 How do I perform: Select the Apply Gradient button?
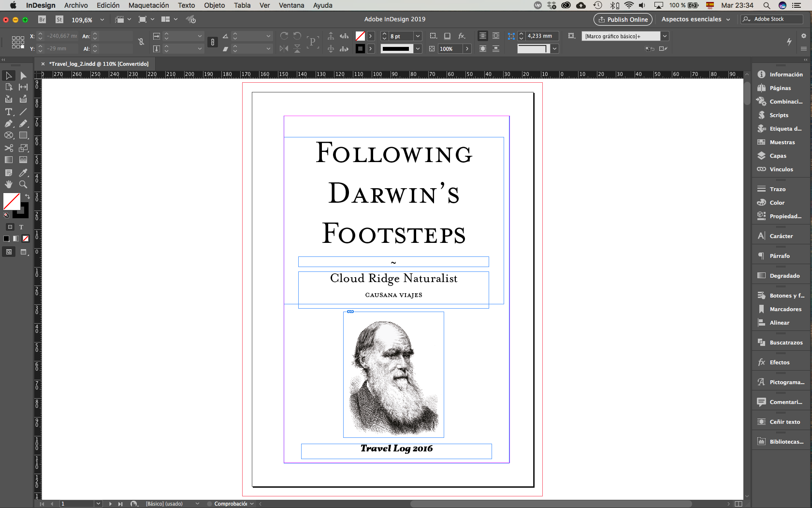click(16, 239)
